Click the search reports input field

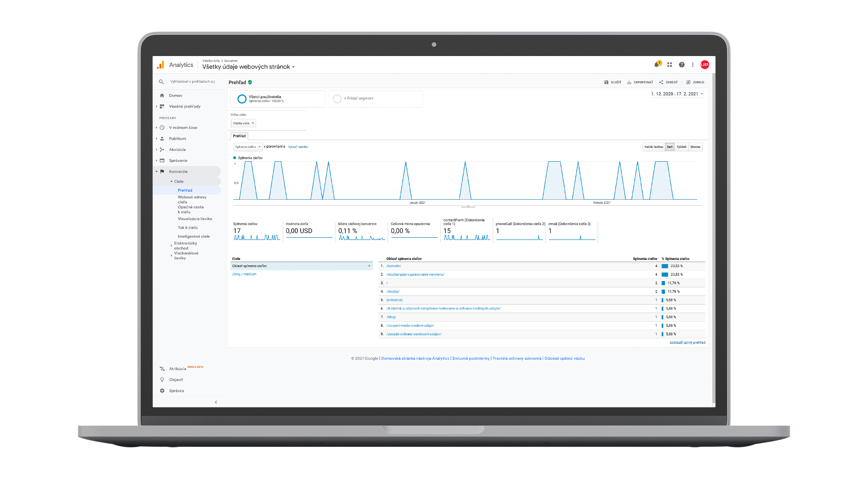click(193, 82)
